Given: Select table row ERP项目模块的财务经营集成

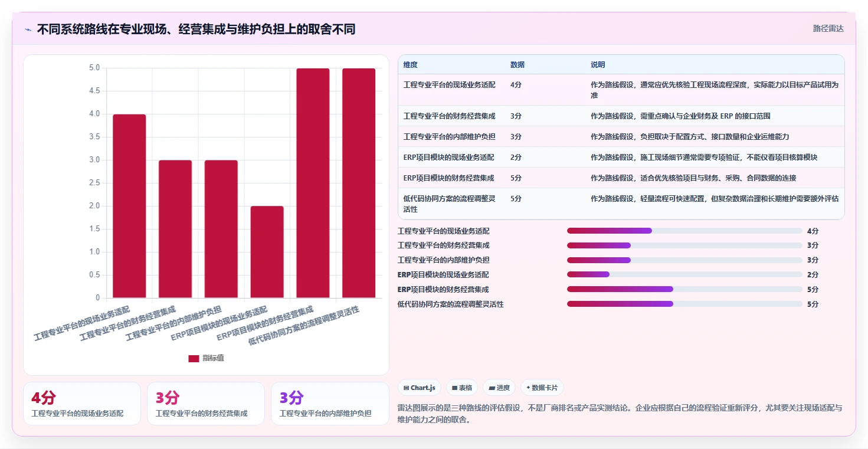Looking at the screenshot, I should pyautogui.click(x=621, y=178).
